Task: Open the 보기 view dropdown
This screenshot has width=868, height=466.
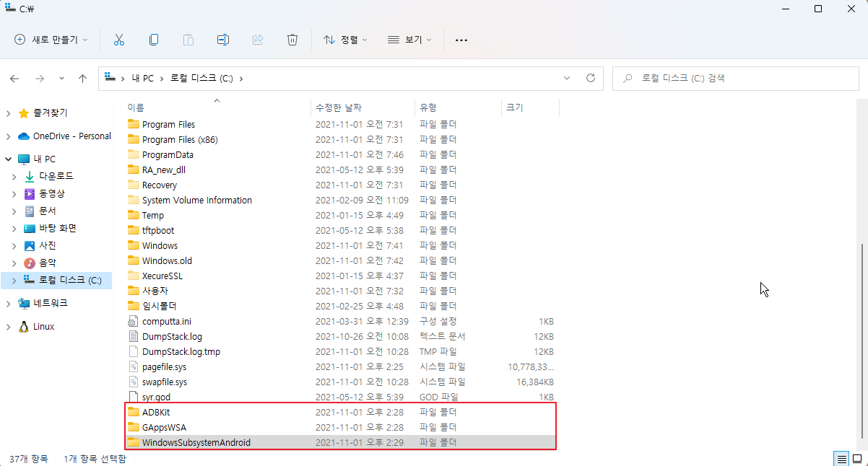Action: click(x=409, y=40)
